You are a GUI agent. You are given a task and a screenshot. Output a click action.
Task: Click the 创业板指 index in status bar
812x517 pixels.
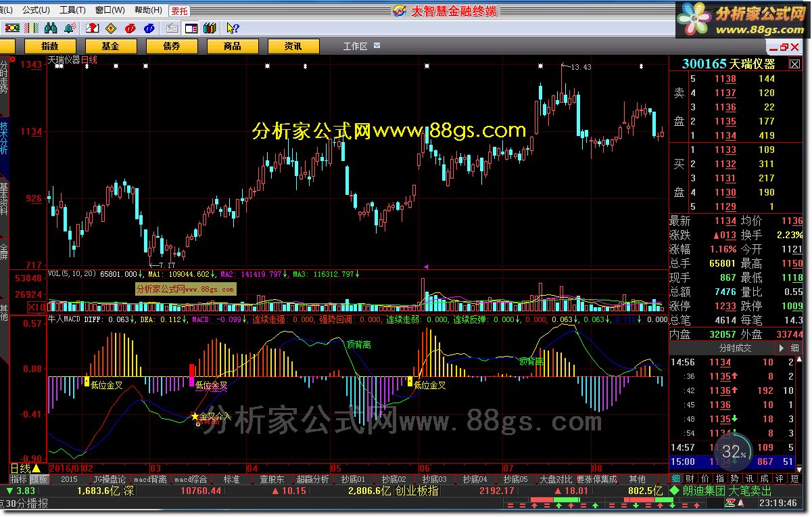click(416, 491)
